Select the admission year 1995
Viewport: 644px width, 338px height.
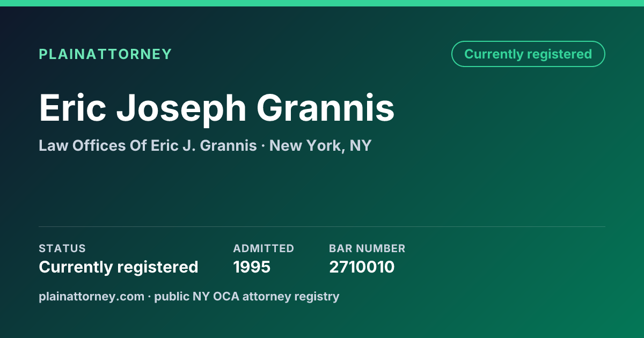252,267
